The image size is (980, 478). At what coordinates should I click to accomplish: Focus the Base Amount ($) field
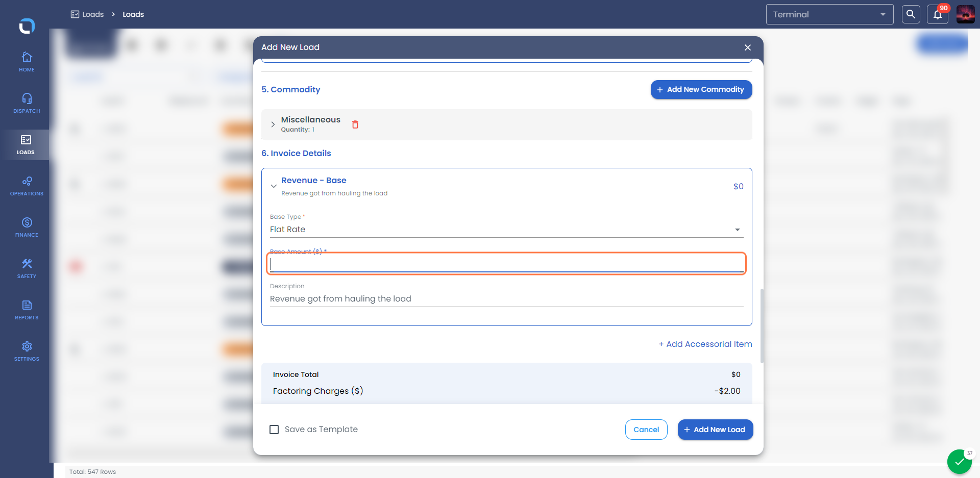tap(506, 264)
